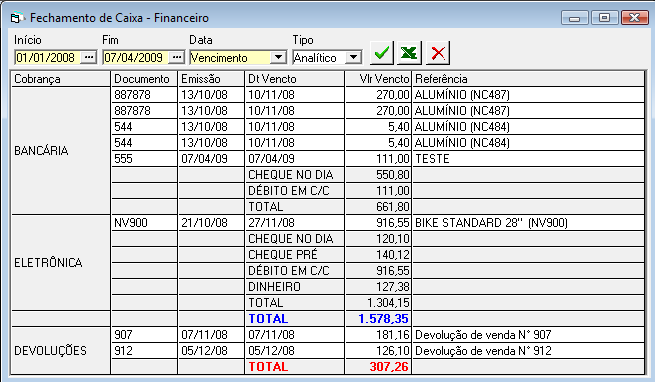Minimize the Fechamento de Caixa window
The height and width of the screenshot is (382, 655).
click(x=575, y=18)
